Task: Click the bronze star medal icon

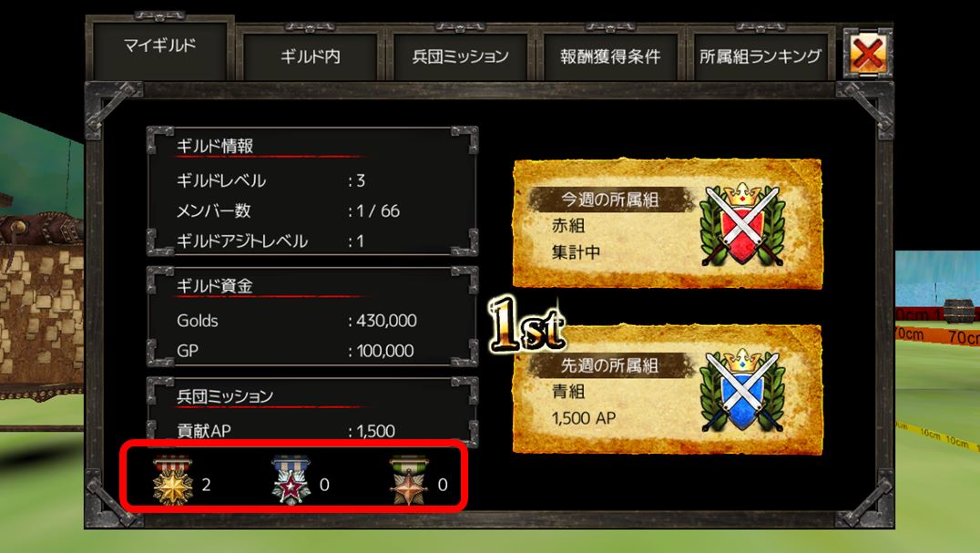Action: [x=409, y=480]
